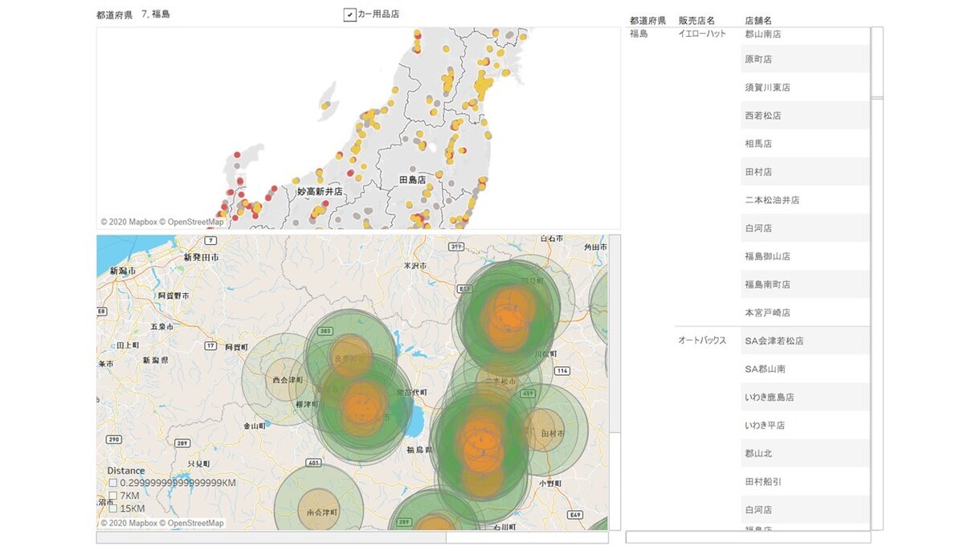
Task: Click the 店舗名 column header
Action: click(x=758, y=20)
